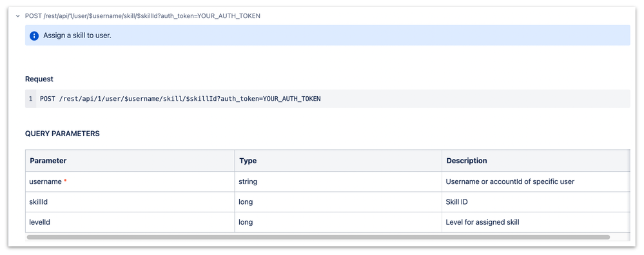
Task: Click Level for assigned skill description
Action: pyautogui.click(x=483, y=222)
